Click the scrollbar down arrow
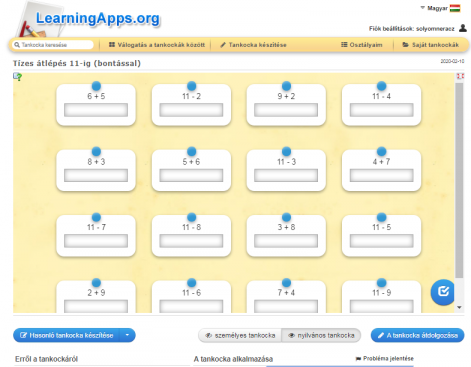471x367 pixels. coord(459,307)
